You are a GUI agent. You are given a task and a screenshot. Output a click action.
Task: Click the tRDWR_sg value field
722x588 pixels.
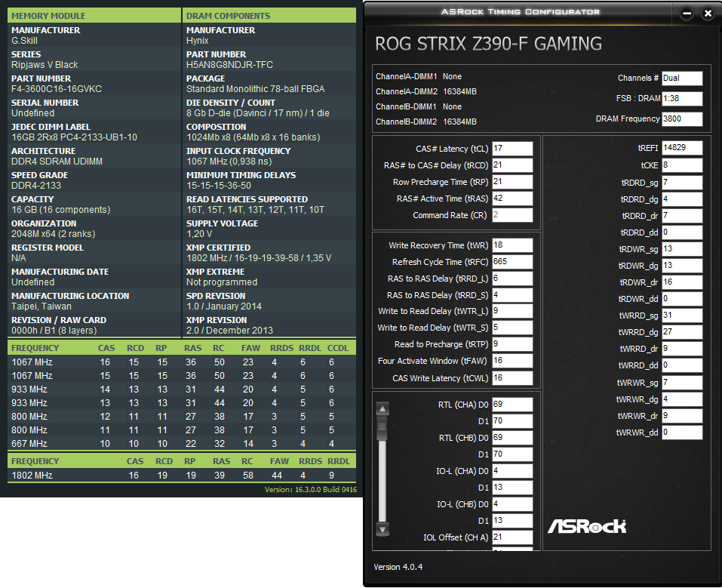click(x=682, y=249)
